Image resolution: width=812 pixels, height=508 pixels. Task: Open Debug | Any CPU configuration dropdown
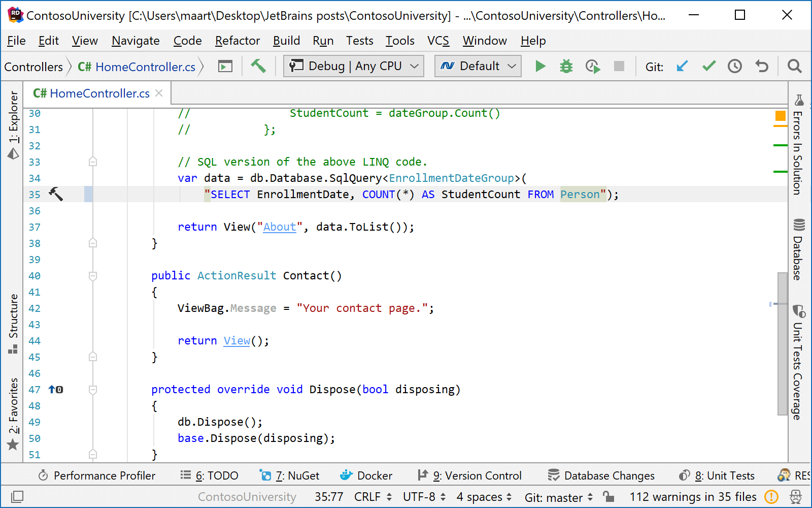point(354,66)
